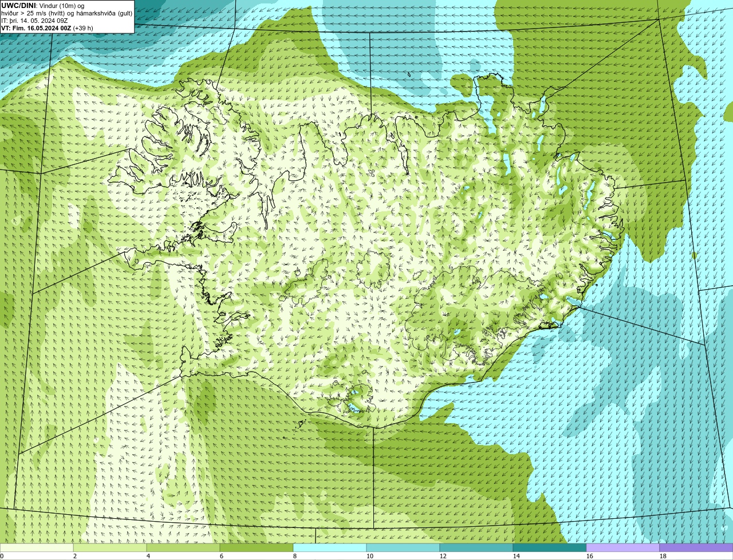Click the scale label "4"

[x=148, y=556]
